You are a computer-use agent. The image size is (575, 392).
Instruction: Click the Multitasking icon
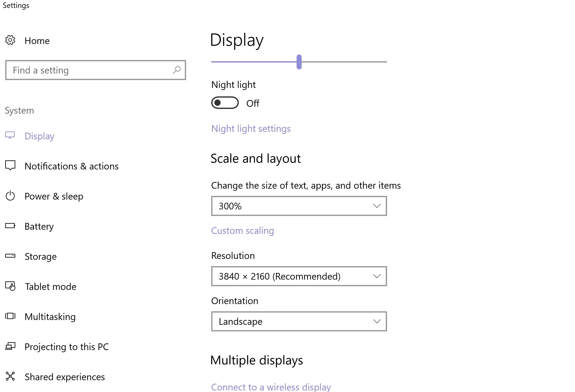(x=10, y=316)
